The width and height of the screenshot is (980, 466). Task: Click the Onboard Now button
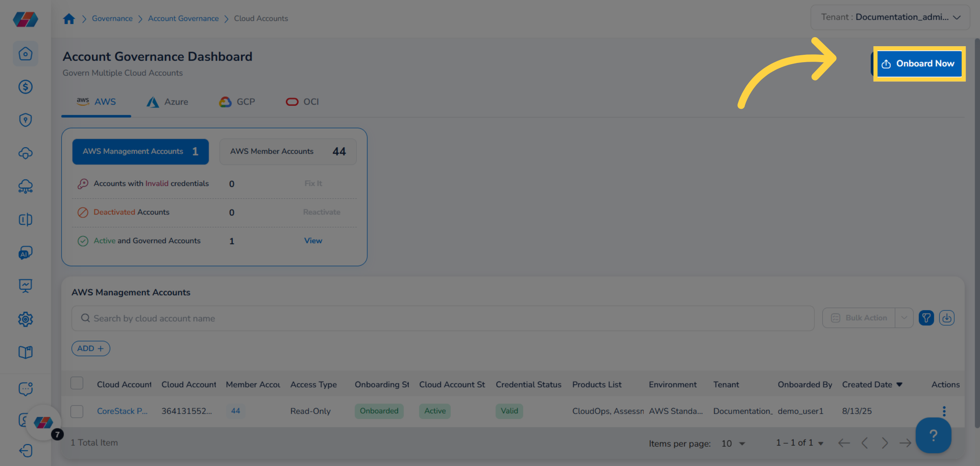click(x=919, y=64)
